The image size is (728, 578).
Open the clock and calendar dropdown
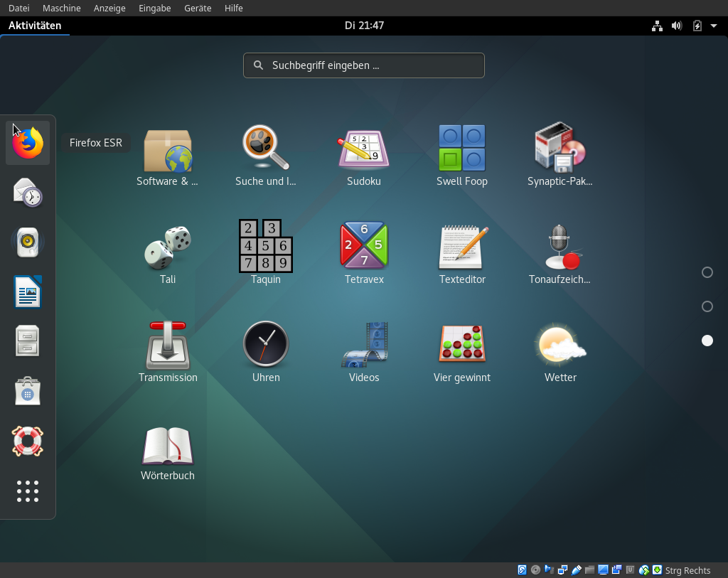(364, 26)
